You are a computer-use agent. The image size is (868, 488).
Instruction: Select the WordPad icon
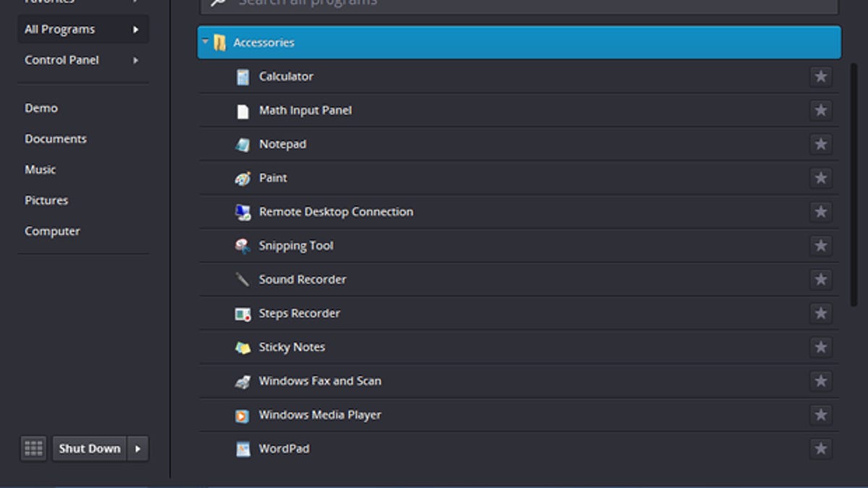[x=242, y=449]
